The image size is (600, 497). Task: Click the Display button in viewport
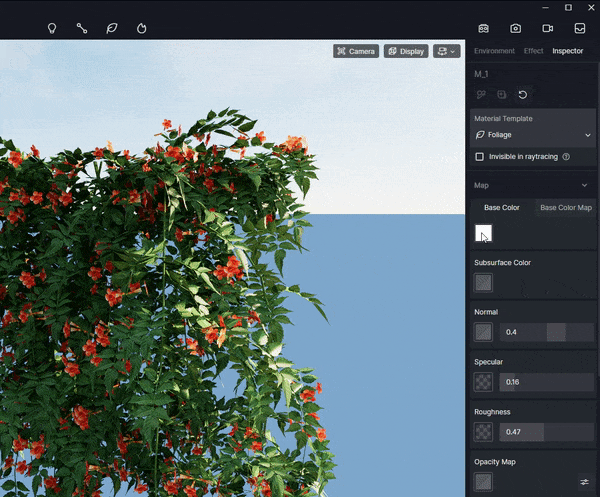(x=406, y=51)
